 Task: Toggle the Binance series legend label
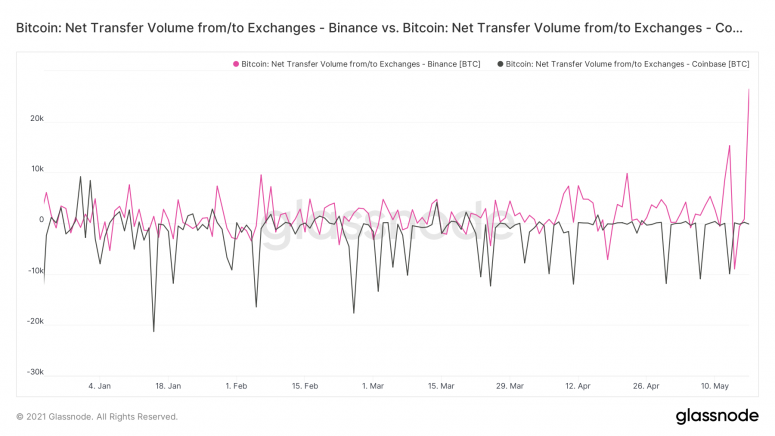pos(360,64)
